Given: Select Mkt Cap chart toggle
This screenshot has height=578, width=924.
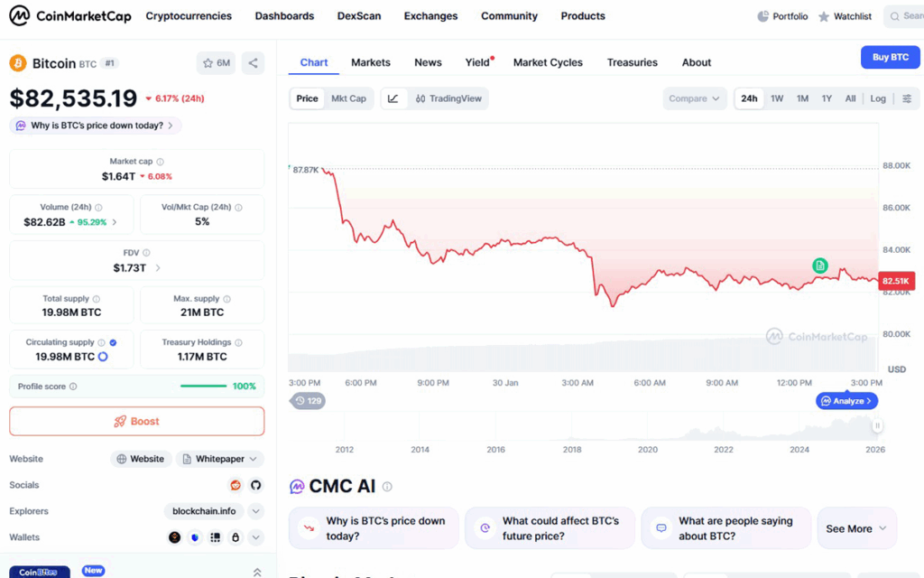Looking at the screenshot, I should (x=348, y=98).
